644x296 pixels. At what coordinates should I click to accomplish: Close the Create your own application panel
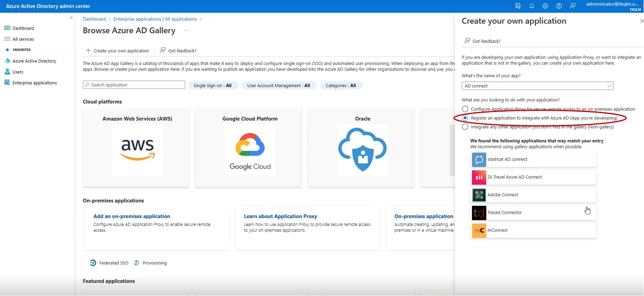(641, 21)
